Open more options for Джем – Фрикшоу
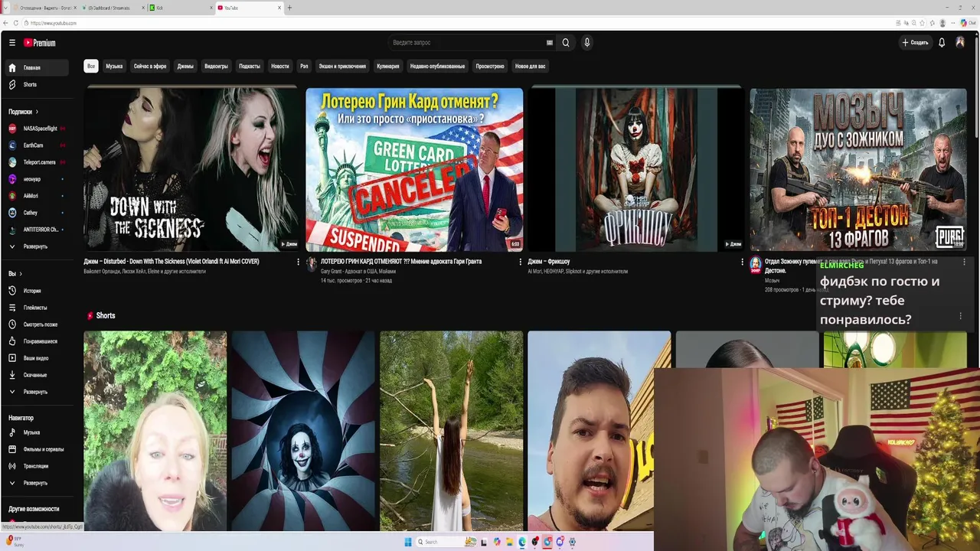This screenshot has height=551, width=980. [742, 262]
